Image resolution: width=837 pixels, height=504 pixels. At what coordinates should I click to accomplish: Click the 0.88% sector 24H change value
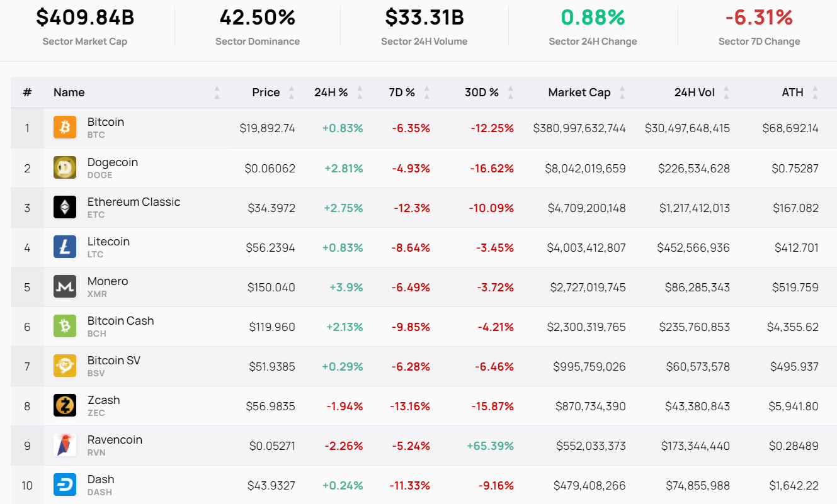coord(593,18)
